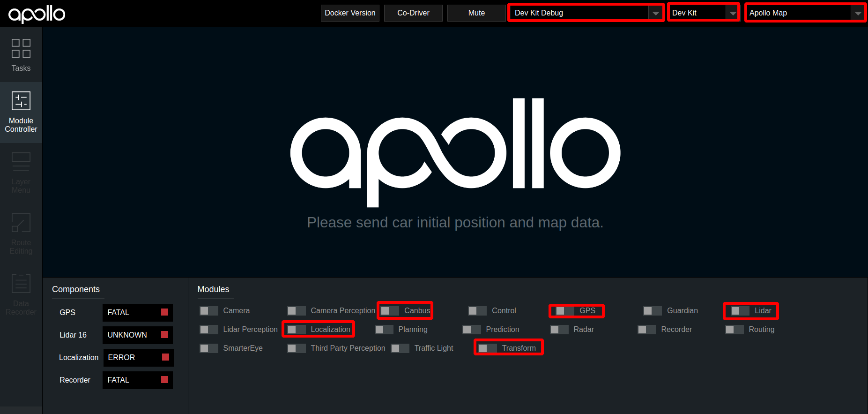
Task: Toggle the Traffic Light module switch
Action: click(x=400, y=348)
